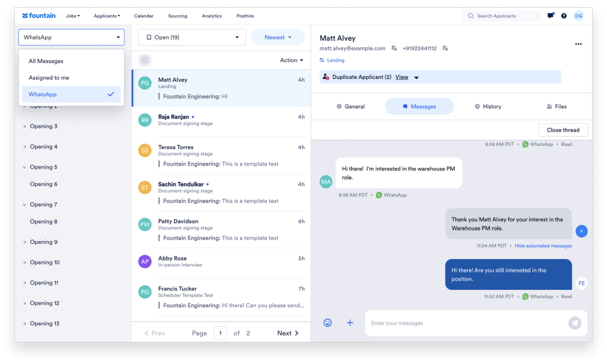Select WhatsApp option in dropdown list

(x=71, y=94)
